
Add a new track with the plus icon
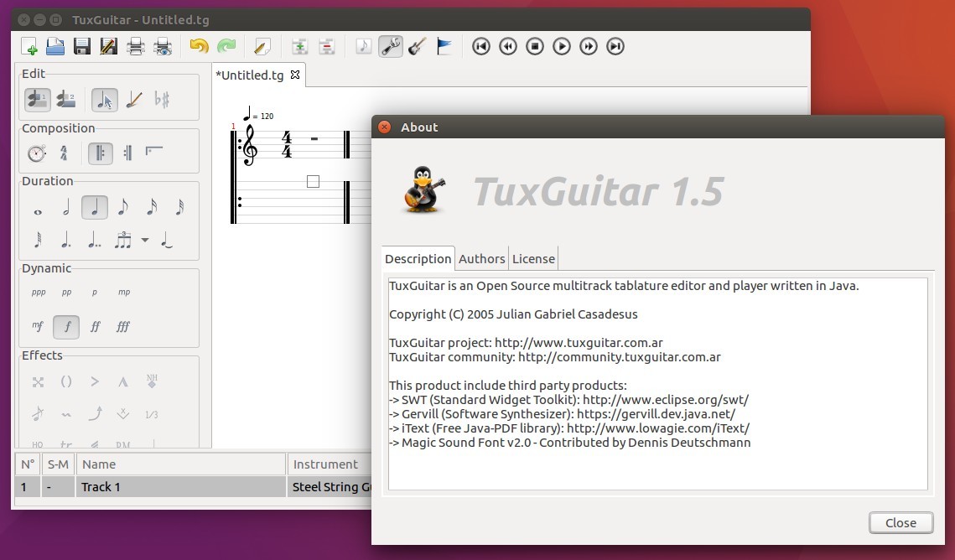pyautogui.click(x=299, y=46)
